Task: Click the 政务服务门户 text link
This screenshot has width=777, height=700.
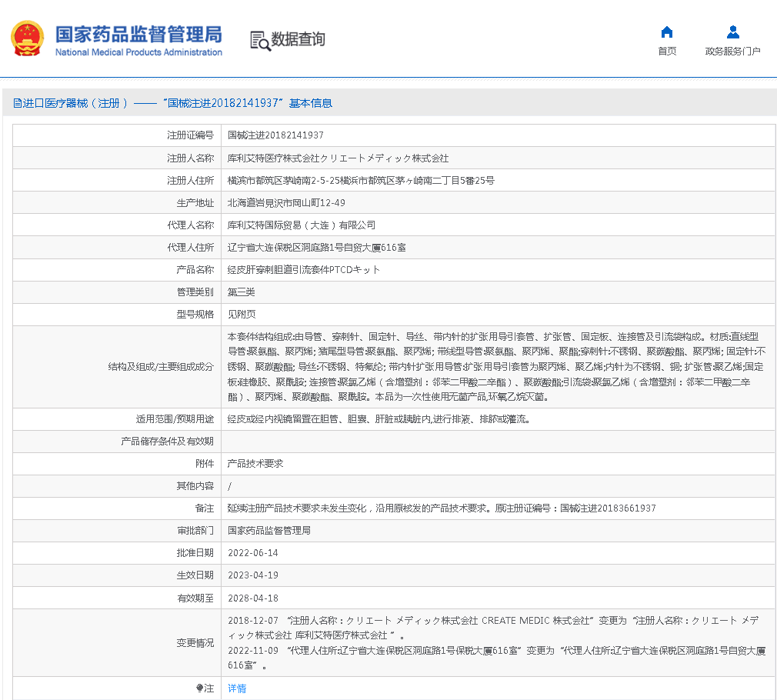Action: [733, 51]
